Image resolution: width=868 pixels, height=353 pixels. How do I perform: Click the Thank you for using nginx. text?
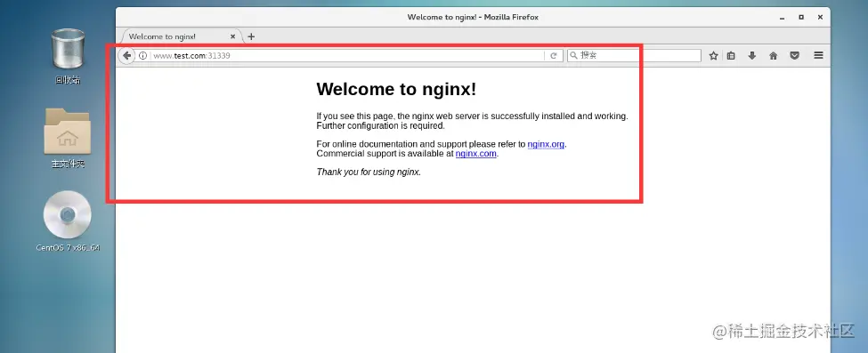pos(369,172)
